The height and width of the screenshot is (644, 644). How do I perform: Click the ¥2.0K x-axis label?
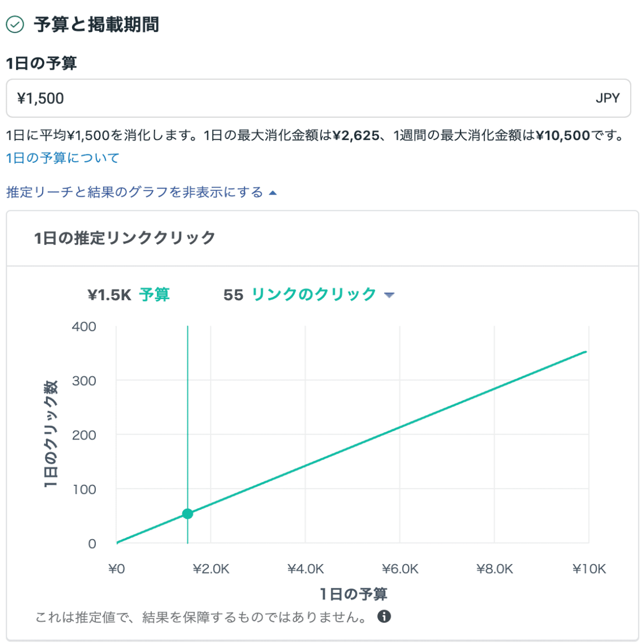[211, 569]
